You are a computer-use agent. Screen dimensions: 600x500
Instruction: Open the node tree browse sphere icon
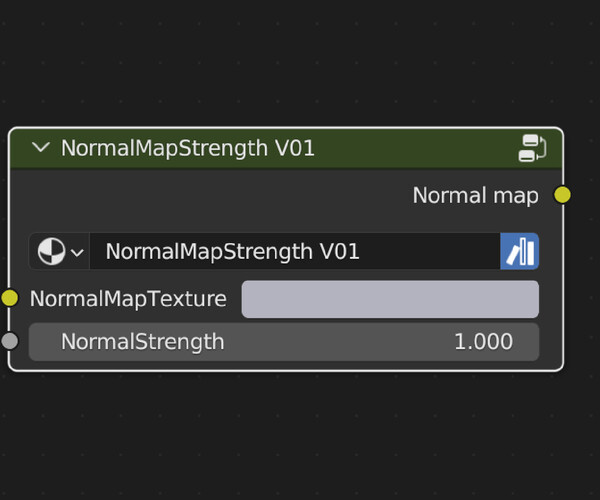pos(51,251)
